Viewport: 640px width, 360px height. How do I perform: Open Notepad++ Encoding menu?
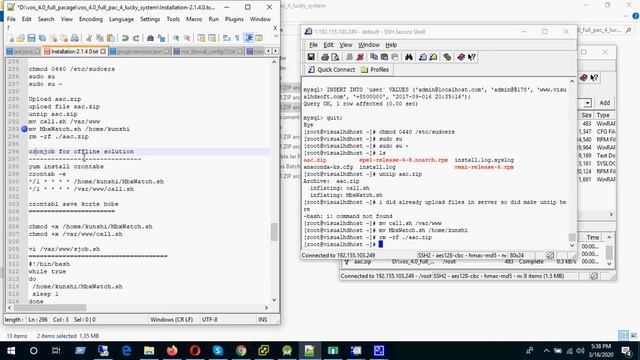[x=91, y=19]
